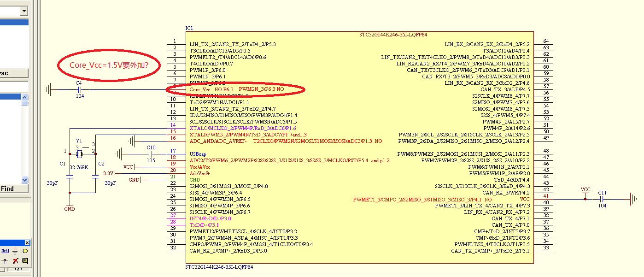Click the top STC32G144K246-35I-LQFP64 part label
This screenshot has height=277, width=644.
pyautogui.click(x=393, y=35)
